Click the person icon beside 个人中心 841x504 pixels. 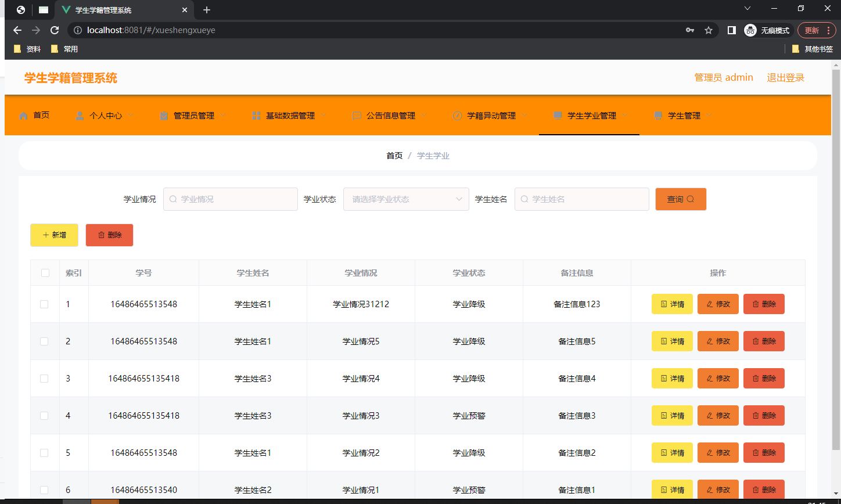click(x=80, y=116)
